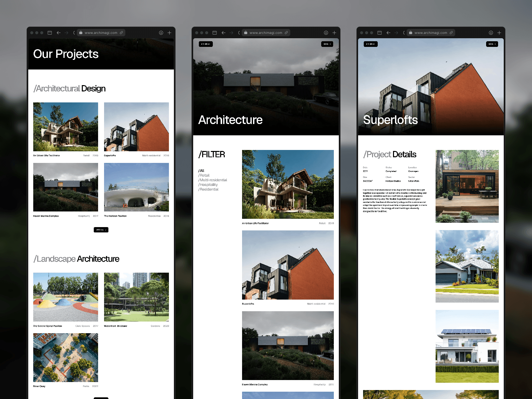Image resolution: width=532 pixels, height=399 pixels.
Task: Open The Serene Spiral Pavilion thumbnail
Action: click(66, 297)
